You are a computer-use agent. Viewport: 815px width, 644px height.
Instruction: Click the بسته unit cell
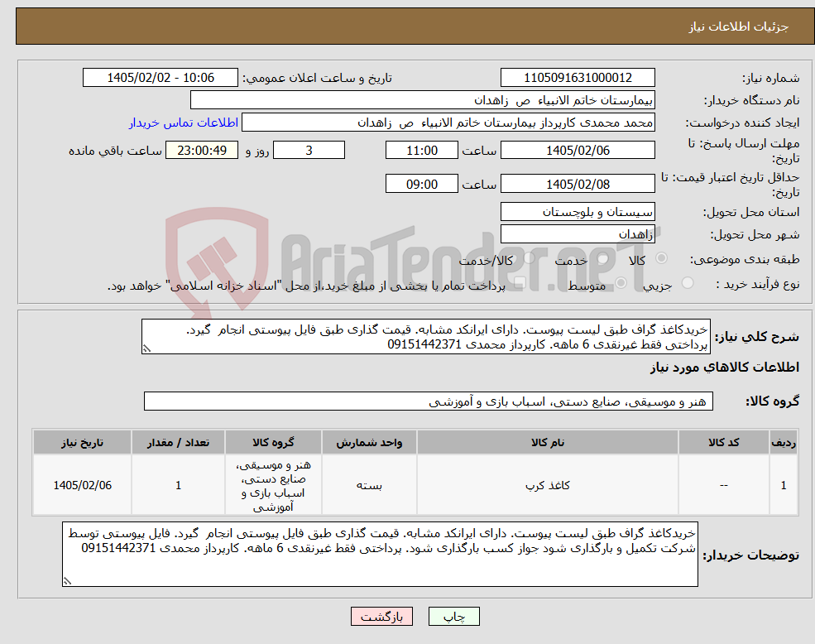tap(369, 485)
